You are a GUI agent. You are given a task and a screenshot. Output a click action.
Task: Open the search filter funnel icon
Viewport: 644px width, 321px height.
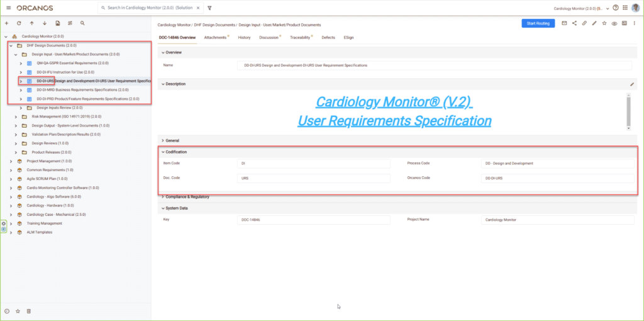pyautogui.click(x=209, y=8)
